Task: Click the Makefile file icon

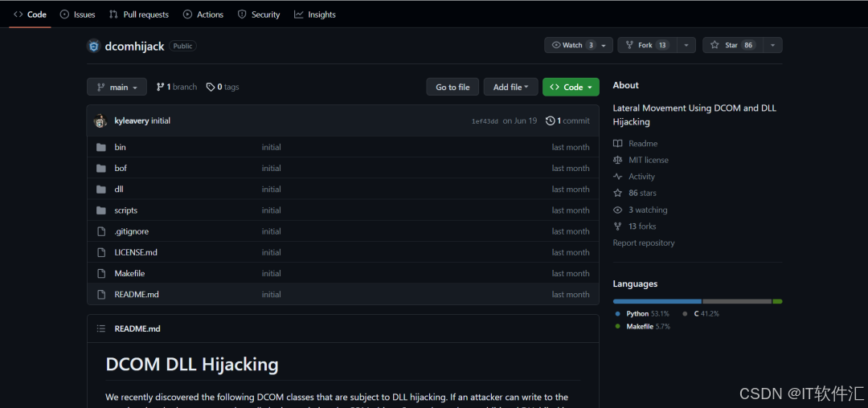Action: [100, 273]
